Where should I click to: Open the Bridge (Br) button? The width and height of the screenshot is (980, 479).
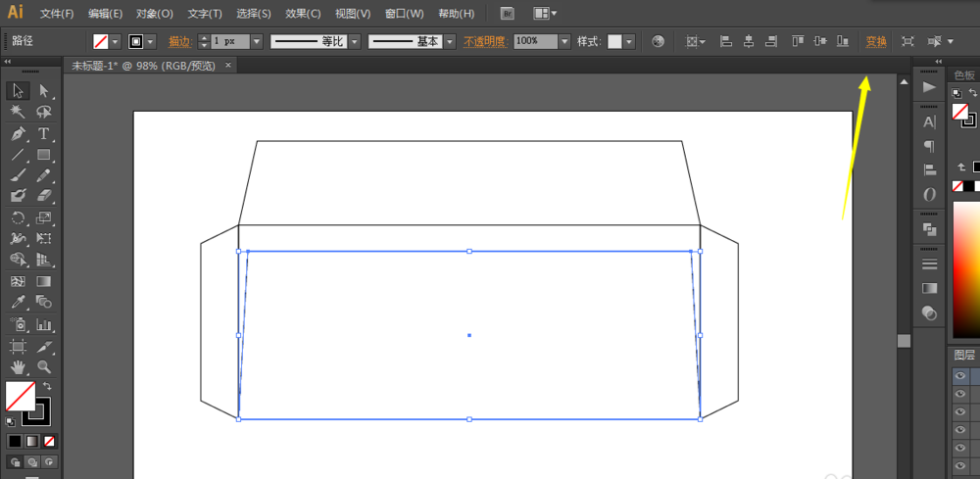[507, 14]
